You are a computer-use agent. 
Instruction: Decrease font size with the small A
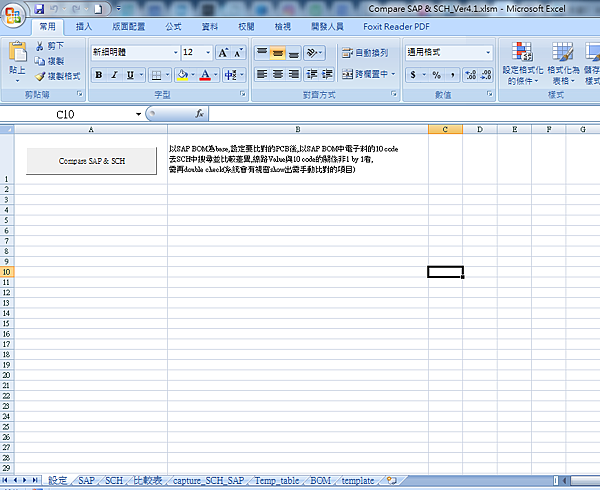pos(238,53)
